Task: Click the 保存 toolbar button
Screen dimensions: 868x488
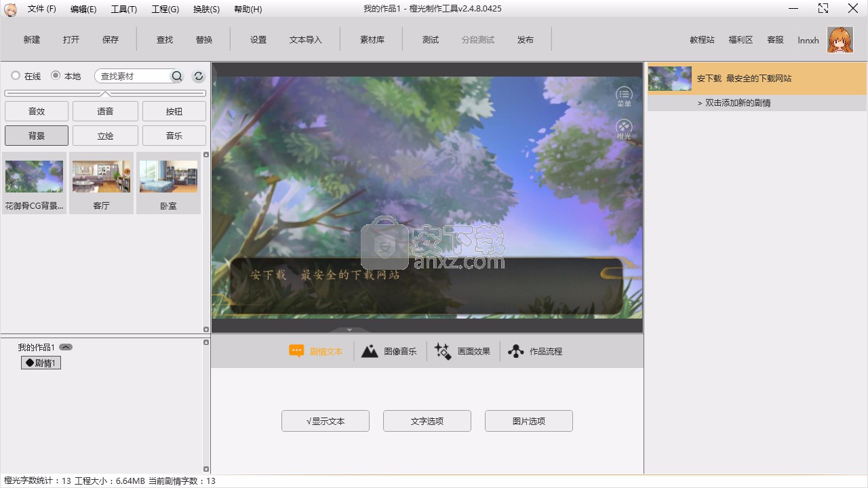Action: [111, 40]
